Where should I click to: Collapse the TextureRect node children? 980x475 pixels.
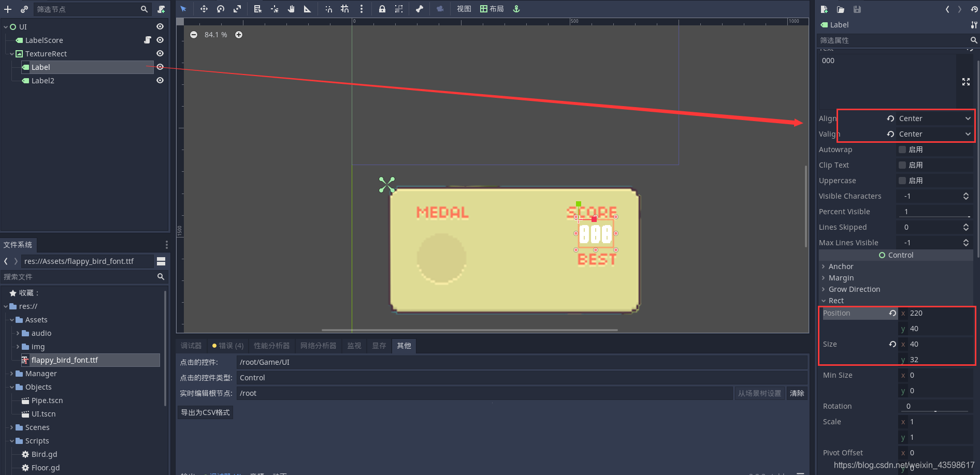click(12, 54)
